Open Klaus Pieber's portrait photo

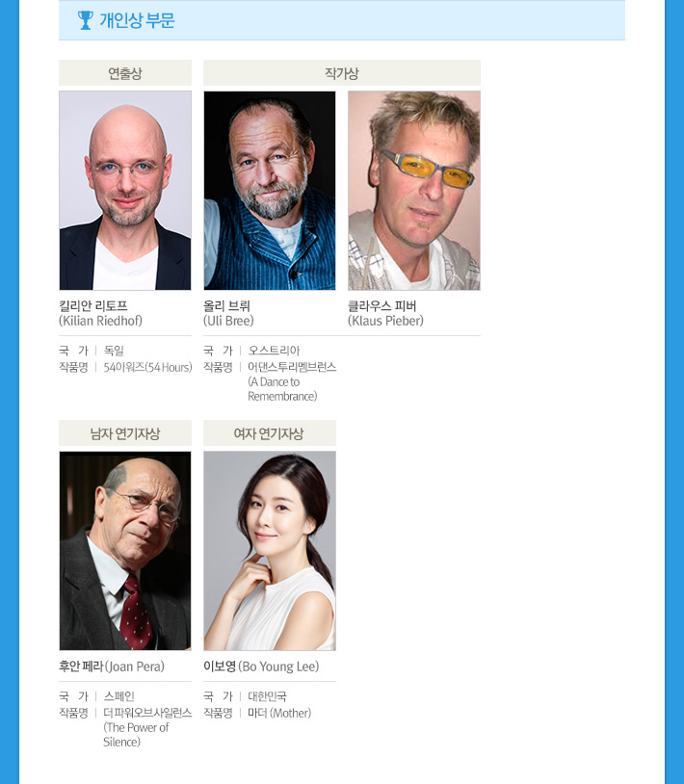414,191
